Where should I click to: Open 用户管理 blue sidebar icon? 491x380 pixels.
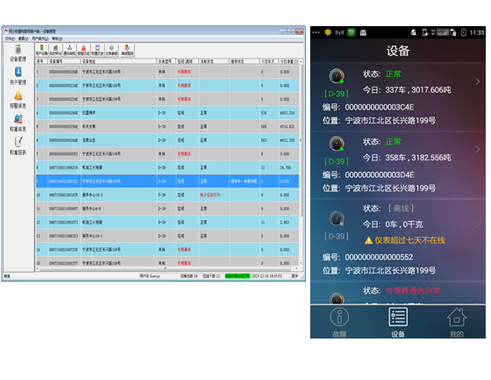18,76
